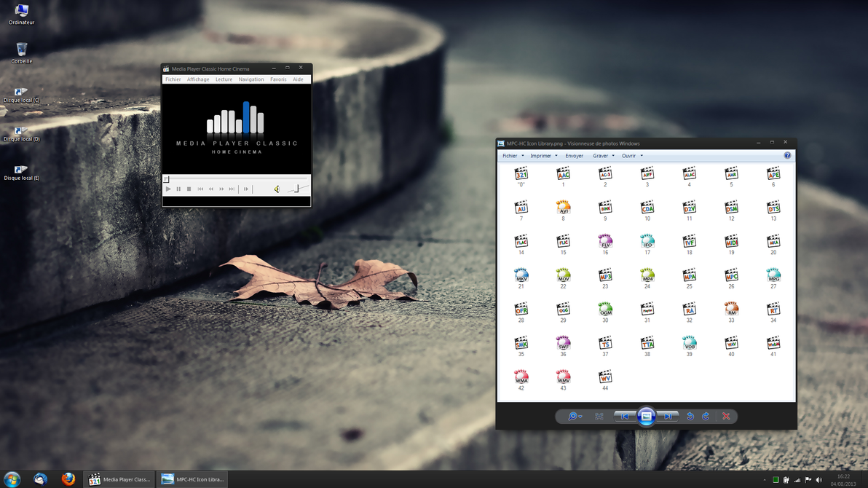Show the next image
Image resolution: width=868 pixels, height=488 pixels.
tap(668, 416)
